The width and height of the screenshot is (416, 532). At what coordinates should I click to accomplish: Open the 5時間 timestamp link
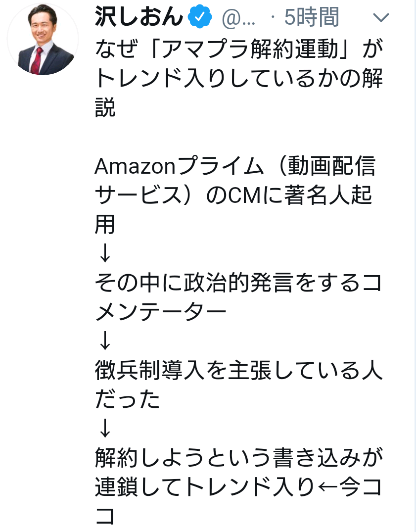click(x=312, y=17)
